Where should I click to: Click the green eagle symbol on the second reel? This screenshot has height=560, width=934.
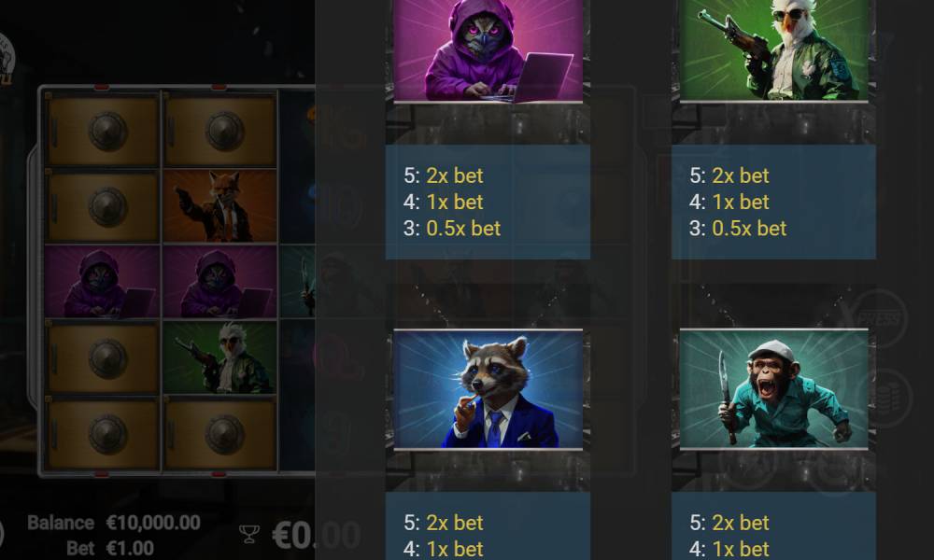219,357
